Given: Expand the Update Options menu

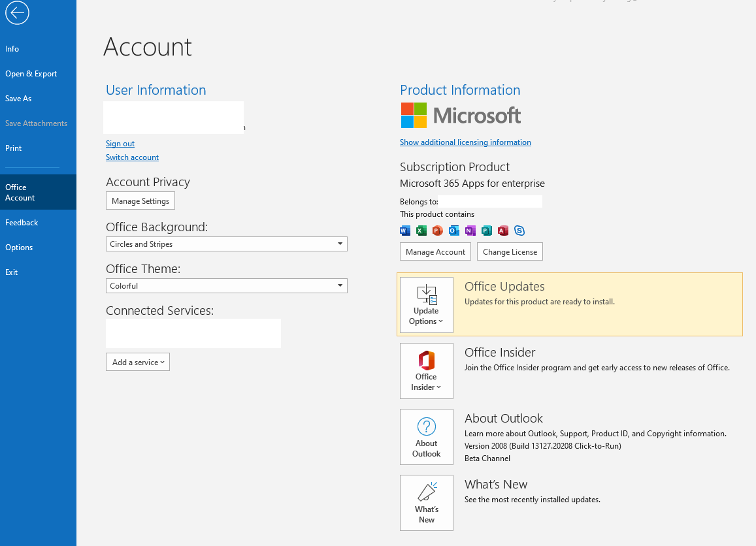Looking at the screenshot, I should [x=426, y=305].
